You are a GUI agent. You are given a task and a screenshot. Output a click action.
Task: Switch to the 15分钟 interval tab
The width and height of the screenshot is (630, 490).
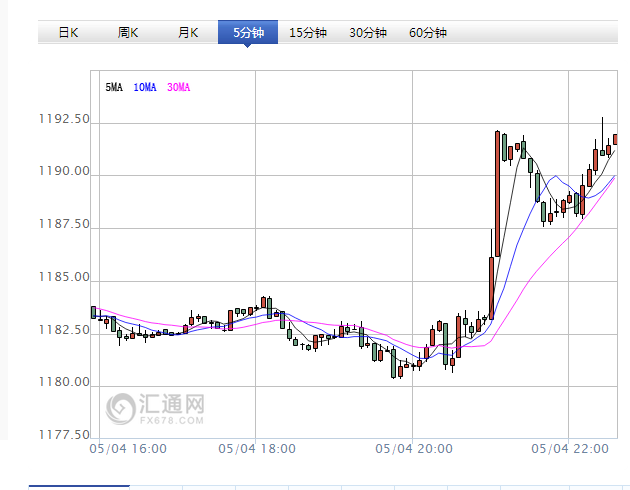pos(308,33)
